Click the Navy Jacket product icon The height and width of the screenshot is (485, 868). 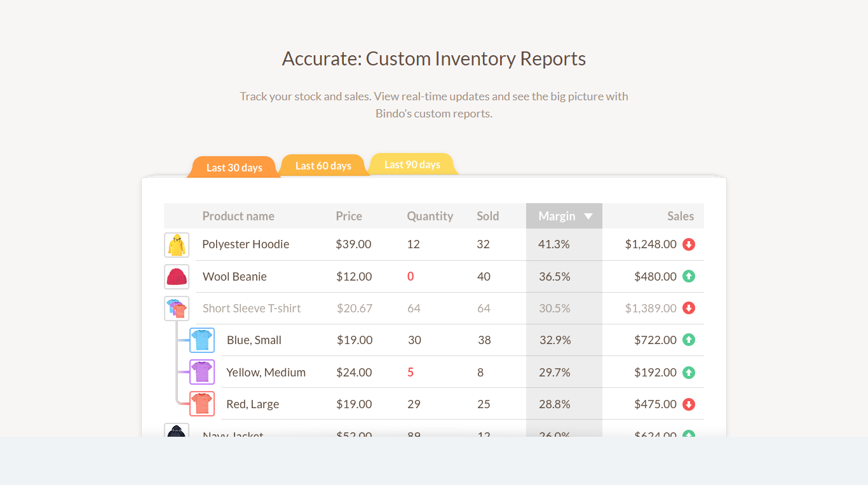177,433
